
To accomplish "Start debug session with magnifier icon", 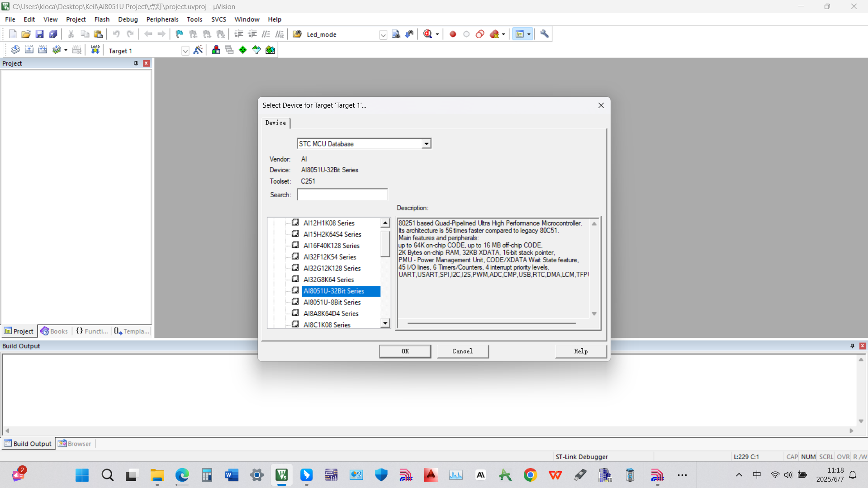I will tap(427, 34).
